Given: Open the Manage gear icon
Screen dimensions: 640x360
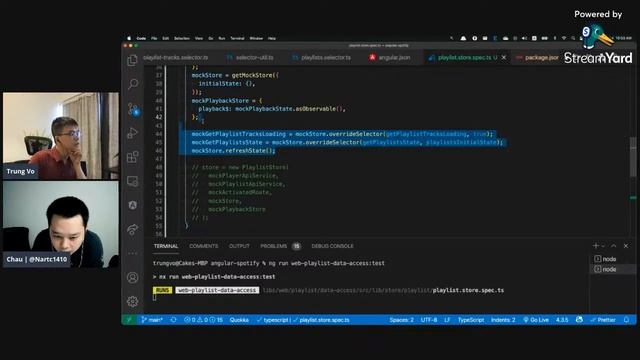Looking at the screenshot, I should [x=132, y=302].
